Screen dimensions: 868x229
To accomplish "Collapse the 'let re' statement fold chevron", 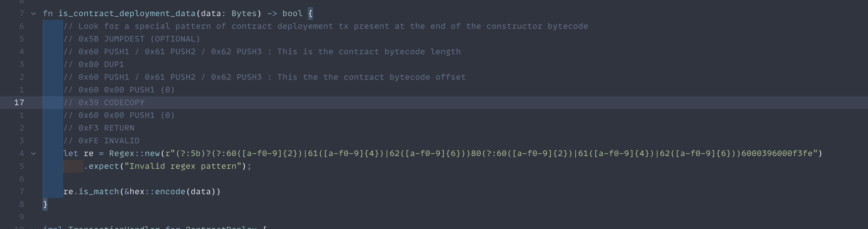I will (33, 154).
